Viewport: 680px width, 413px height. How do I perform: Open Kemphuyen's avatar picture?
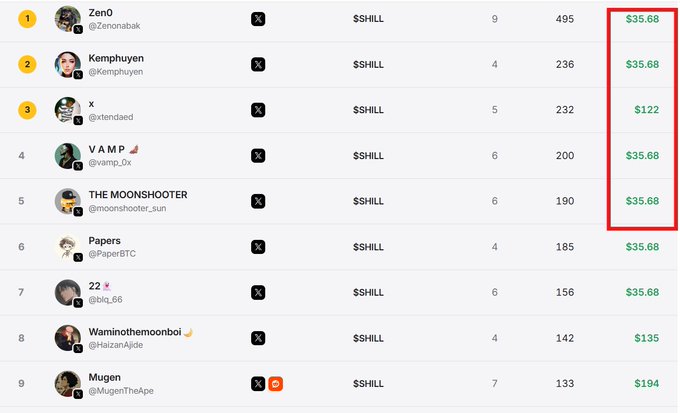[x=68, y=64]
